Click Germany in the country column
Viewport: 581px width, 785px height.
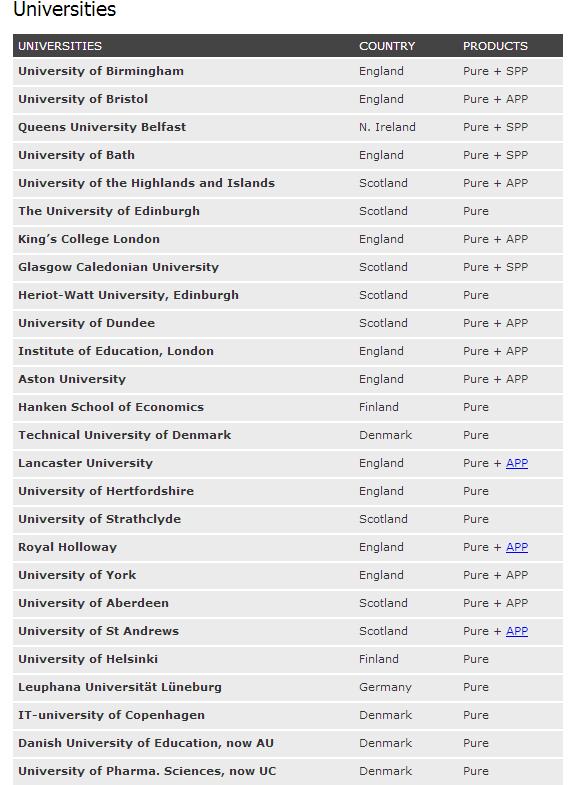385,687
